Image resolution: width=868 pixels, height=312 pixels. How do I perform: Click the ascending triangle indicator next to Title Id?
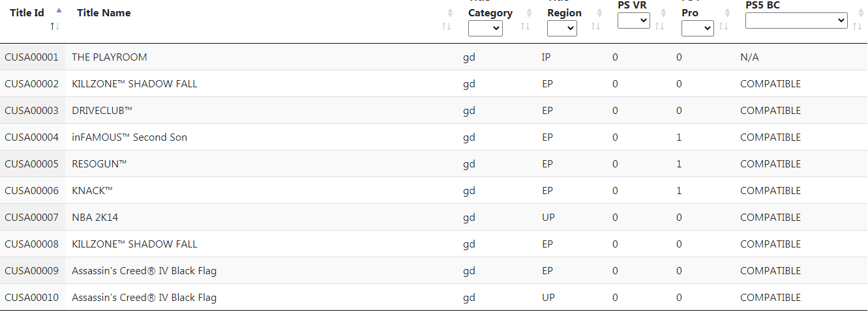(59, 10)
